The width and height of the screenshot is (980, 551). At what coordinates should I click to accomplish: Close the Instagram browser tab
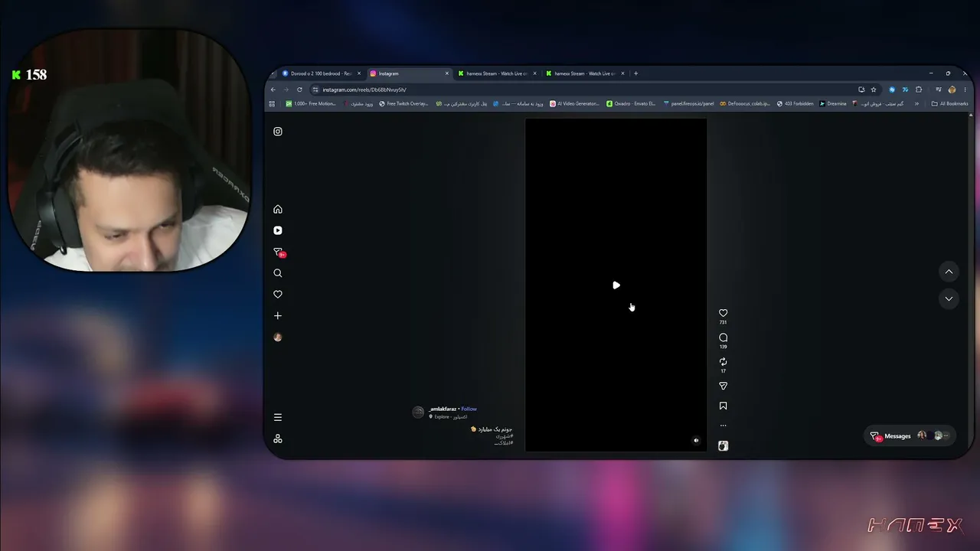tap(447, 73)
